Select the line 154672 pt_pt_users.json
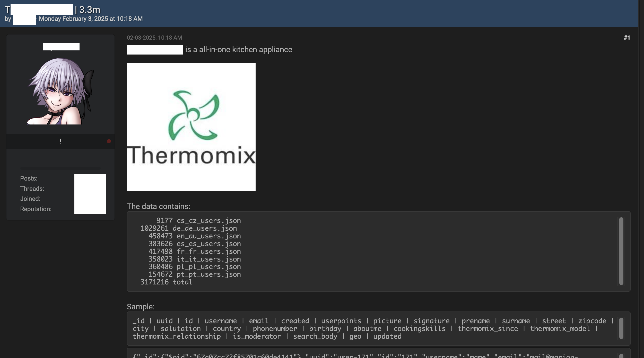 (x=195, y=274)
